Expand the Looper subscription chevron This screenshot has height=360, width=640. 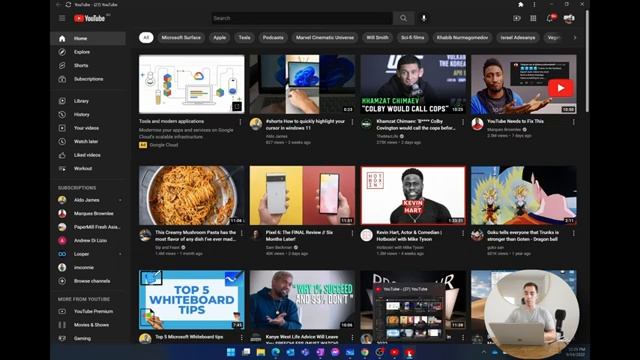point(120,254)
